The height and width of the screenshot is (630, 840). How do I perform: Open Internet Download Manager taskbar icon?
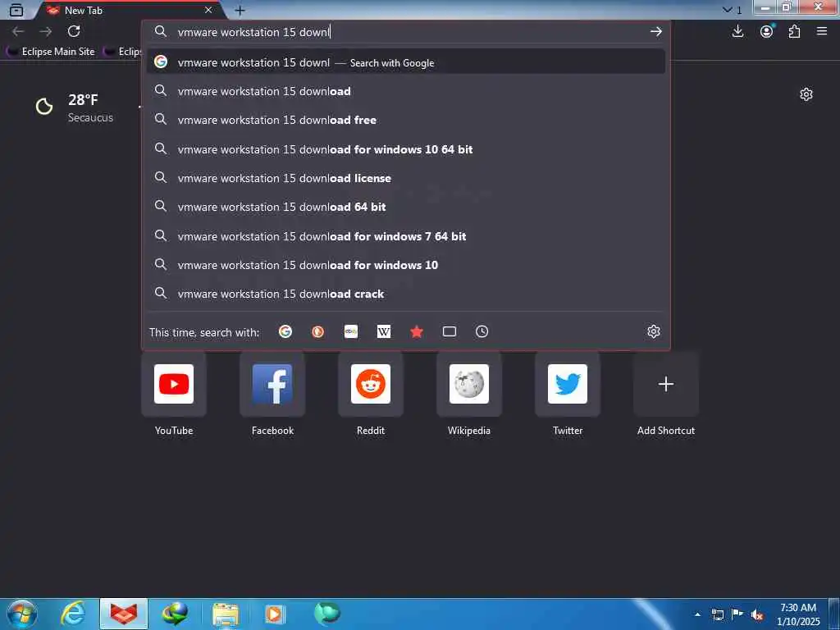click(x=175, y=614)
